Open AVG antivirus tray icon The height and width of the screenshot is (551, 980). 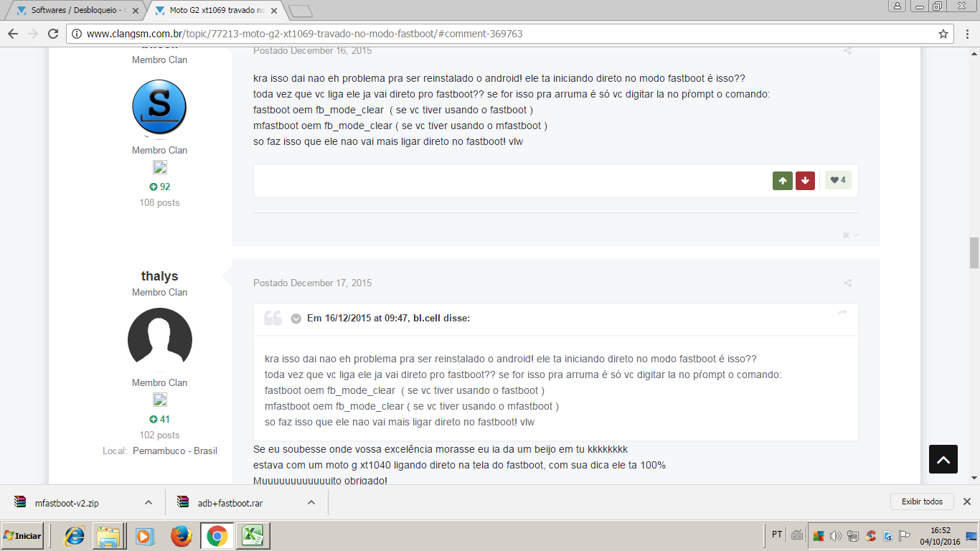coord(819,535)
